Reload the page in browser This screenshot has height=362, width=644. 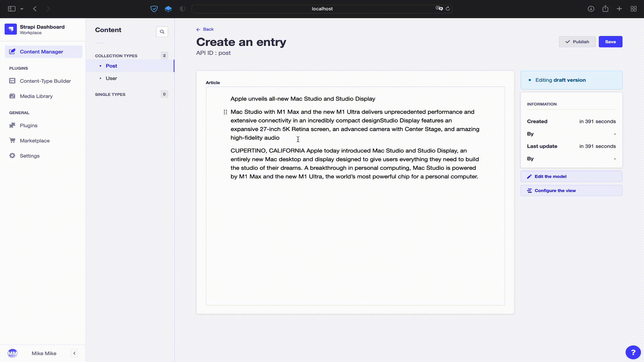448,9
